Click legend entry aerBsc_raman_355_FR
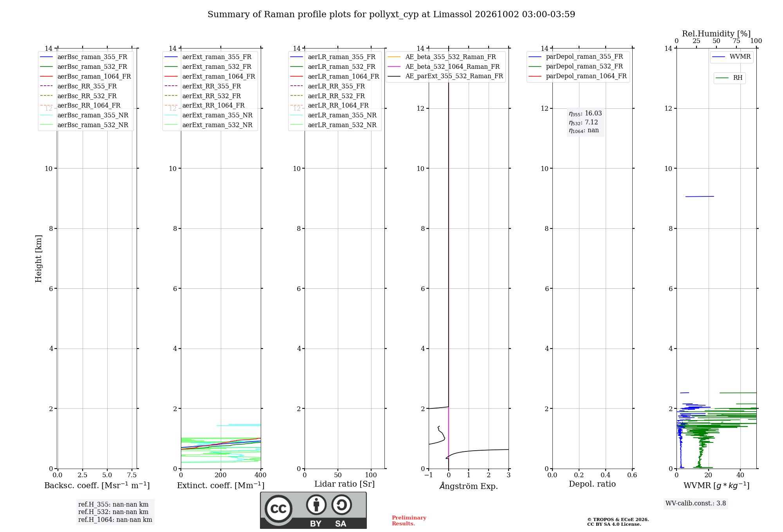 click(x=86, y=57)
